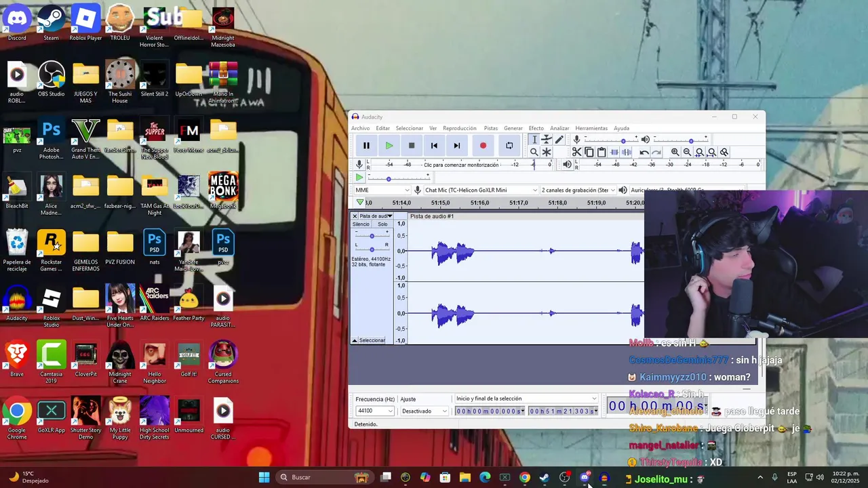This screenshot has height=488, width=868.
Task: Toggle the Loop playback button
Action: (x=509, y=146)
